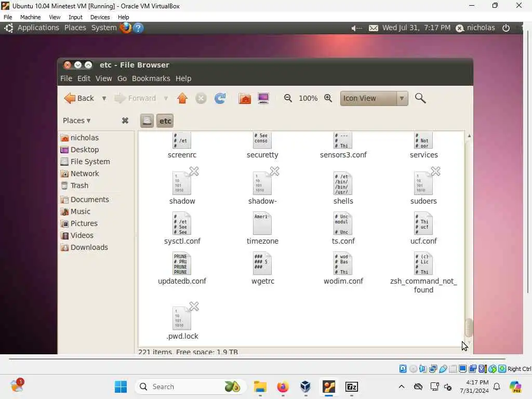Select the shadow file icon
Image resolution: width=532 pixels, height=399 pixels.
point(182,183)
